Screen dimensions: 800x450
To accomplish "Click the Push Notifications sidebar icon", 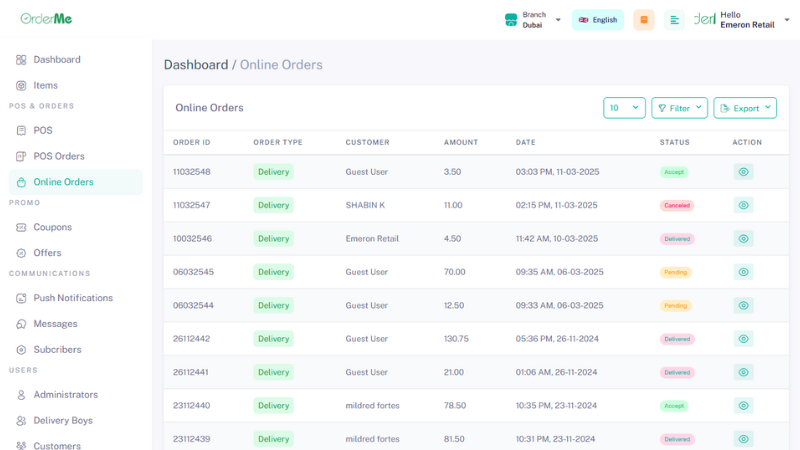I will tap(21, 298).
